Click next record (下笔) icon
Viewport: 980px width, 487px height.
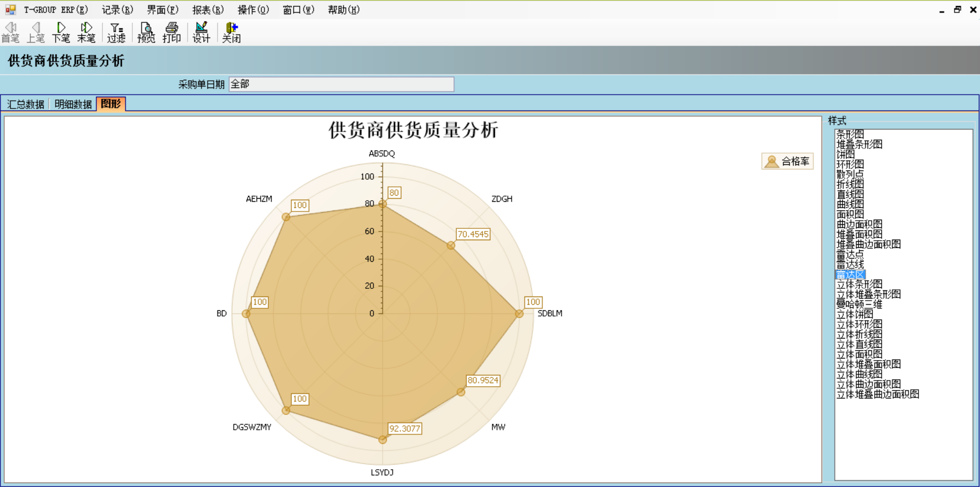point(61,32)
